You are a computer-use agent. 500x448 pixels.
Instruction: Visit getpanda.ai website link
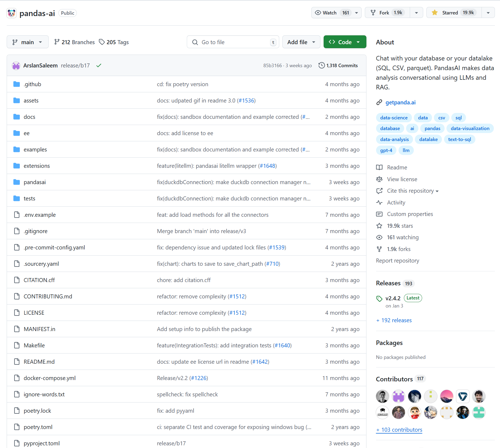tap(400, 102)
